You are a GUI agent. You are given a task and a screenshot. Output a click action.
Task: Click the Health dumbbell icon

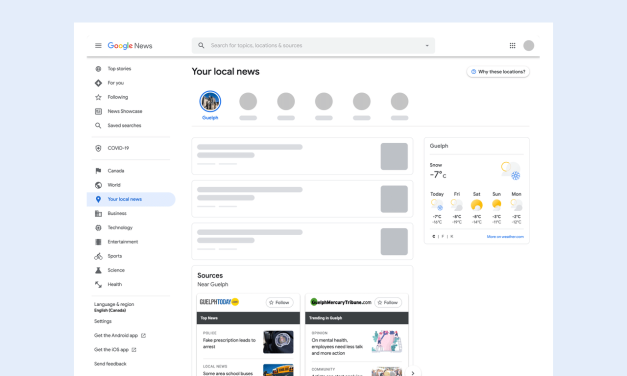98,284
